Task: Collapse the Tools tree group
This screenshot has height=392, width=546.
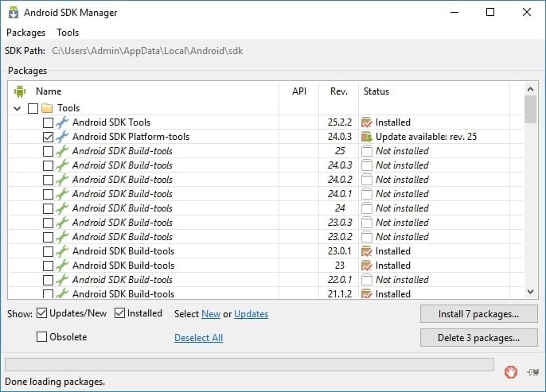Action: 18,108
